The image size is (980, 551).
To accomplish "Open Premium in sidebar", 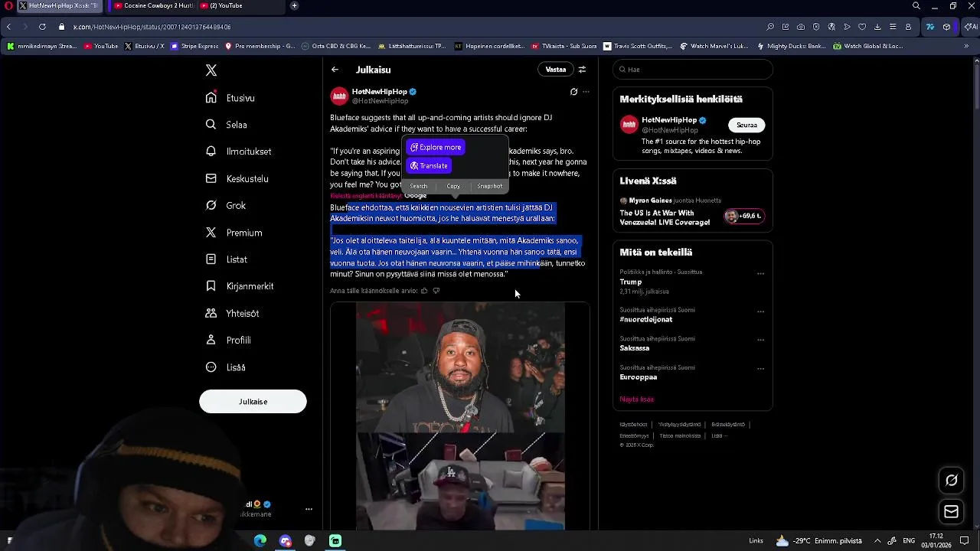I will [x=234, y=233].
